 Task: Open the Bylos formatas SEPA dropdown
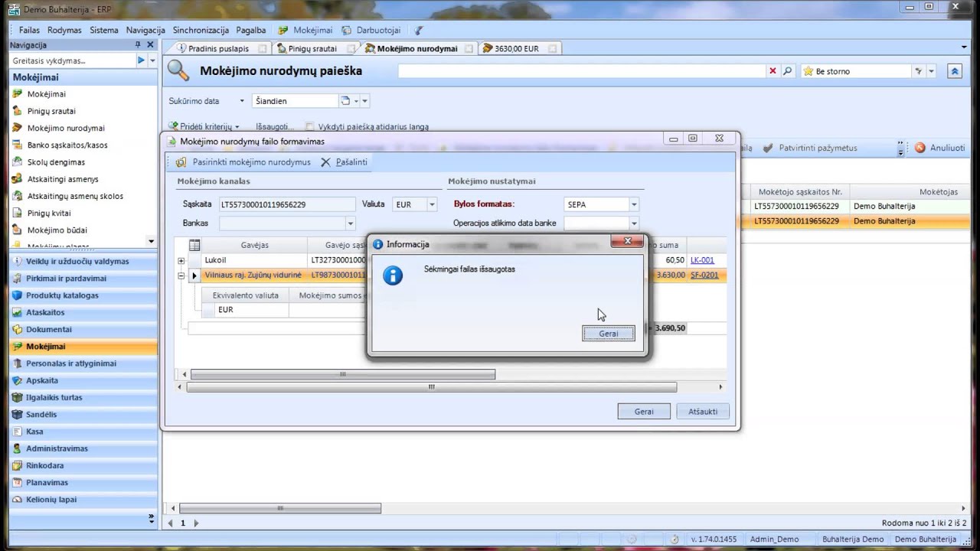point(633,204)
